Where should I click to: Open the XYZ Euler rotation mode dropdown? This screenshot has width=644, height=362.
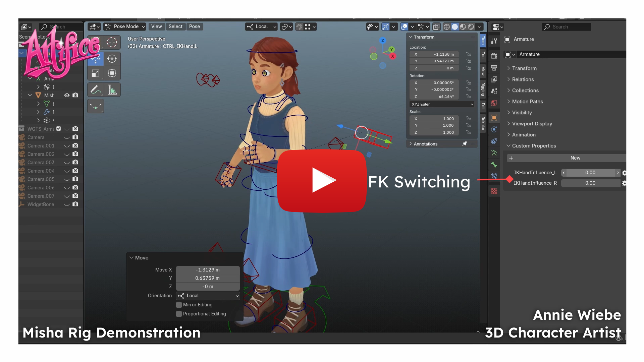[x=442, y=104]
